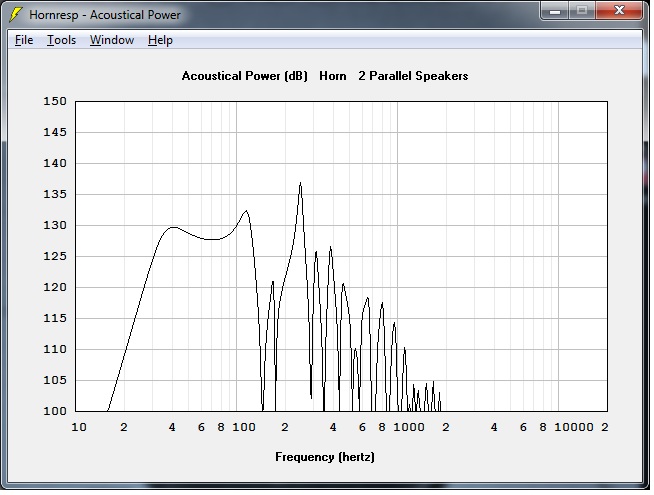
Task: Click the 125 y-axis value
Action: (x=55, y=256)
